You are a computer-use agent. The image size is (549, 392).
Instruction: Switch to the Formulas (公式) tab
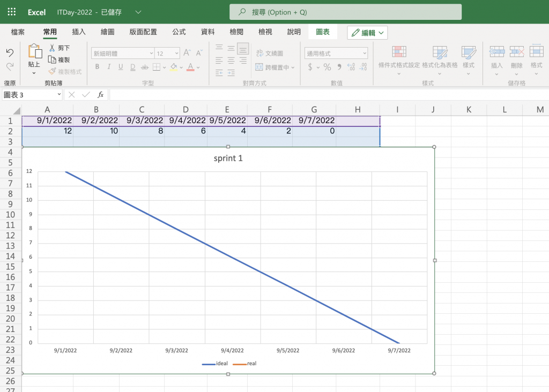179,32
